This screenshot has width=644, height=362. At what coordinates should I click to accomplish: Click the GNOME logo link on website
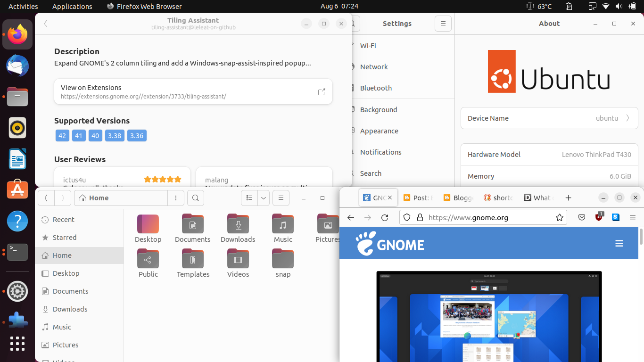point(390,243)
